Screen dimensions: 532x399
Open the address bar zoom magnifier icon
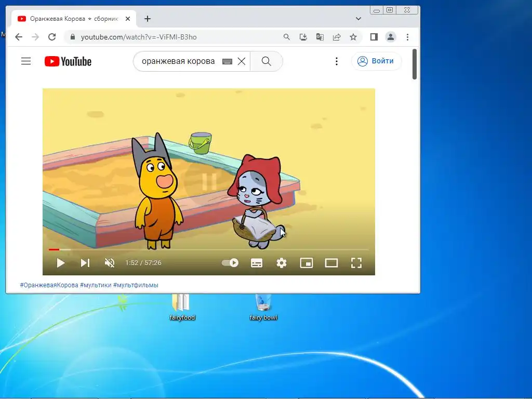coord(287,37)
